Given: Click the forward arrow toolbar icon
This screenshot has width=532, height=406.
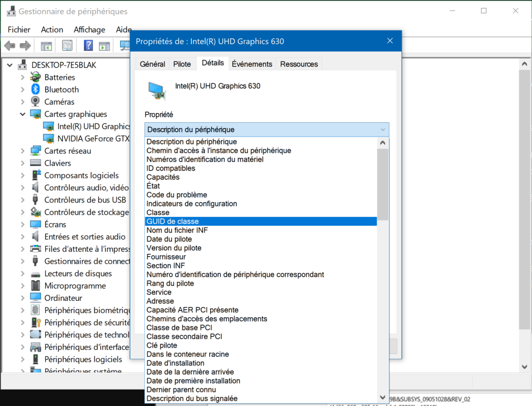Looking at the screenshot, I should [25, 46].
